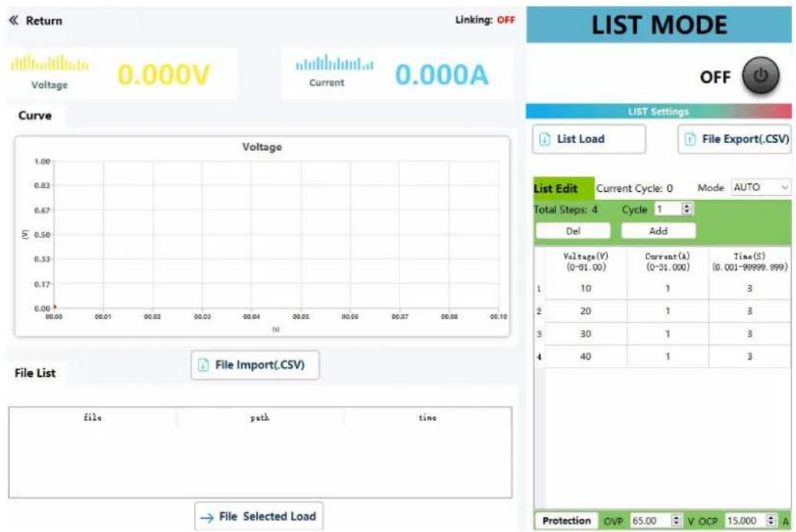The image size is (796, 532).
Task: Click the Current Cycle: 0 label
Action: [x=634, y=188]
